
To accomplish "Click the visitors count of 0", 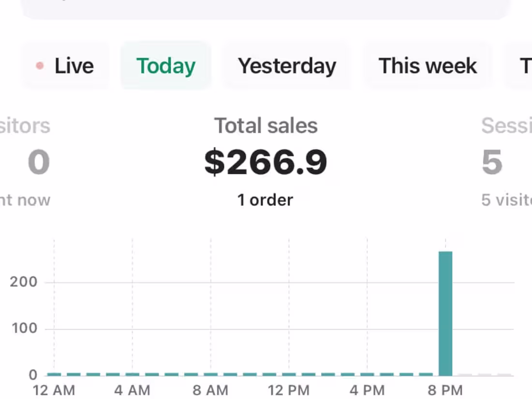I will pyautogui.click(x=39, y=163).
